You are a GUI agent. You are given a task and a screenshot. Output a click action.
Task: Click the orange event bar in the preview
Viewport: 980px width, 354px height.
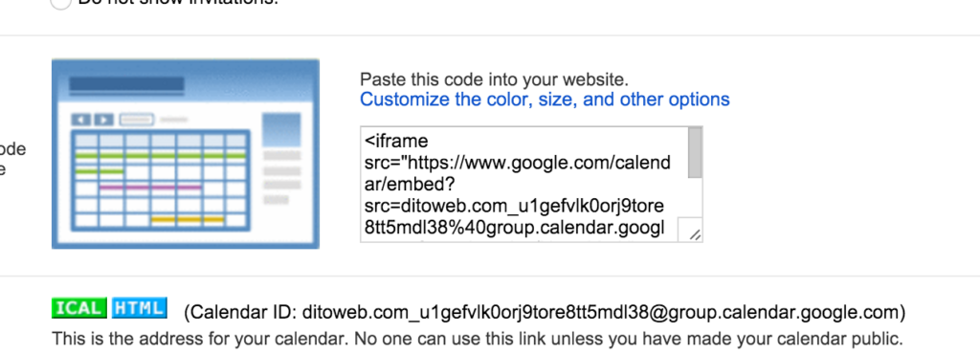(188, 220)
